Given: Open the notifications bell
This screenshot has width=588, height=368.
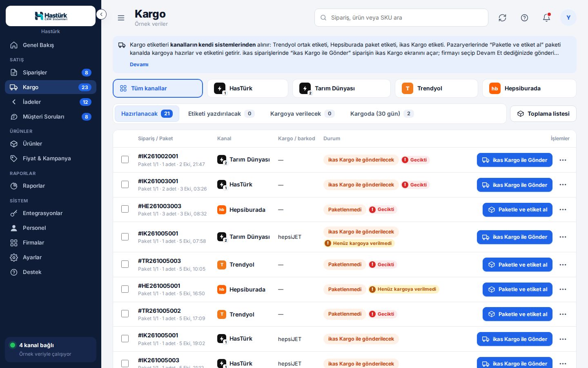Looking at the screenshot, I should click(x=546, y=18).
